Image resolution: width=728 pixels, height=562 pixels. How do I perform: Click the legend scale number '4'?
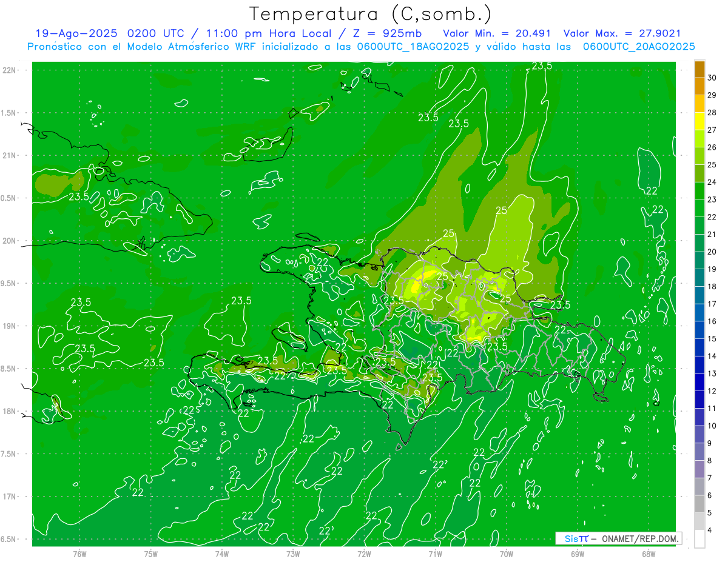click(x=710, y=530)
